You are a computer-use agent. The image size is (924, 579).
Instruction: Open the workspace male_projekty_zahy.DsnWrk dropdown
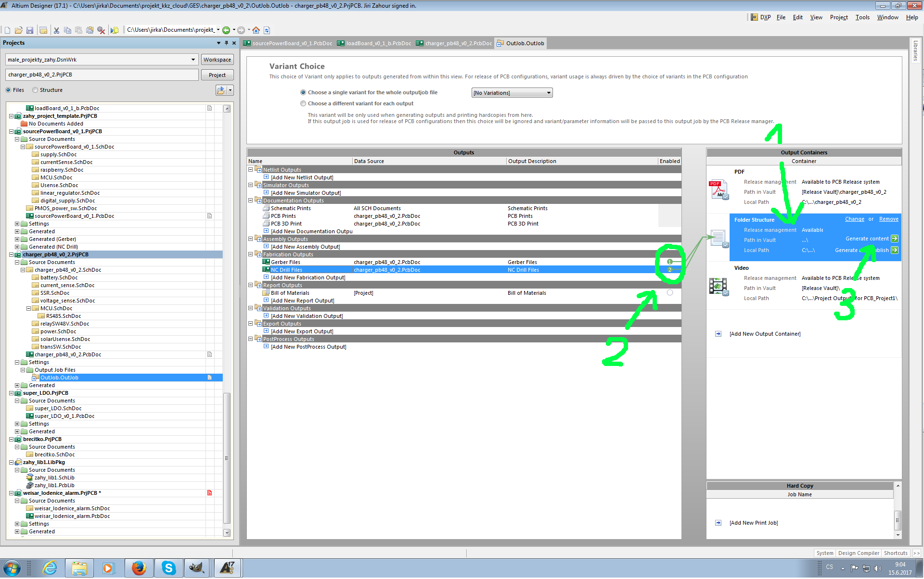click(x=193, y=60)
